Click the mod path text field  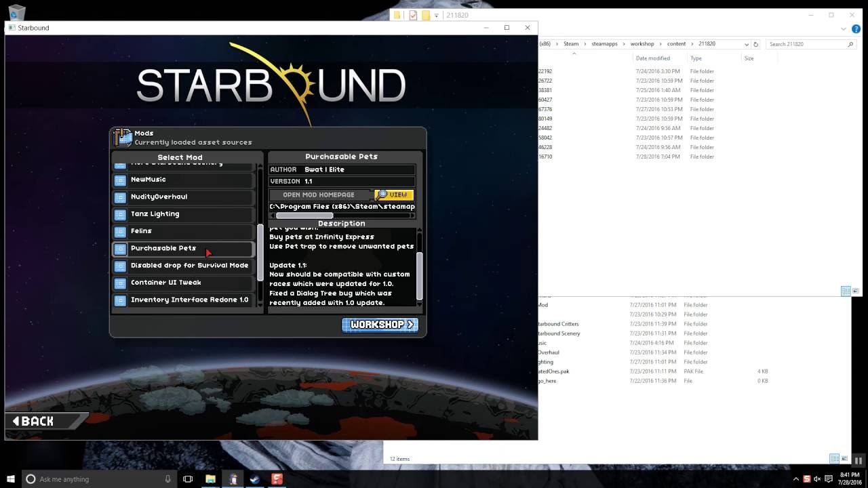pyautogui.click(x=342, y=206)
